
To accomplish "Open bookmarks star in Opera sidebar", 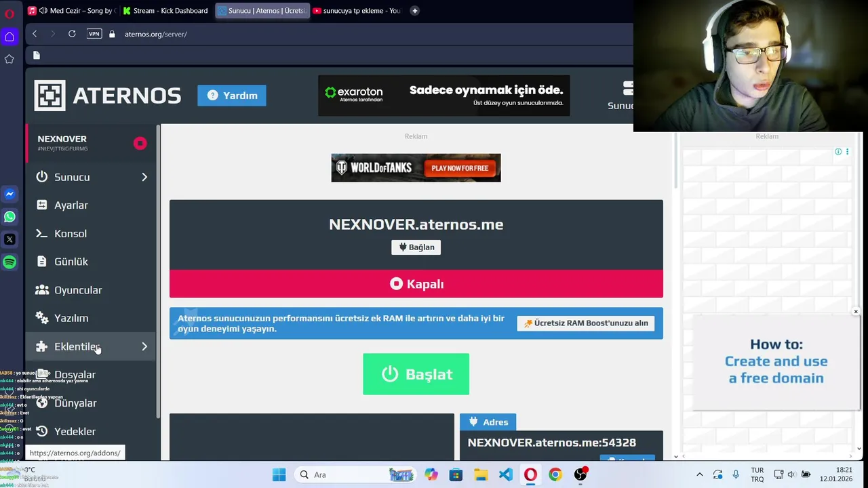I will [x=9, y=59].
